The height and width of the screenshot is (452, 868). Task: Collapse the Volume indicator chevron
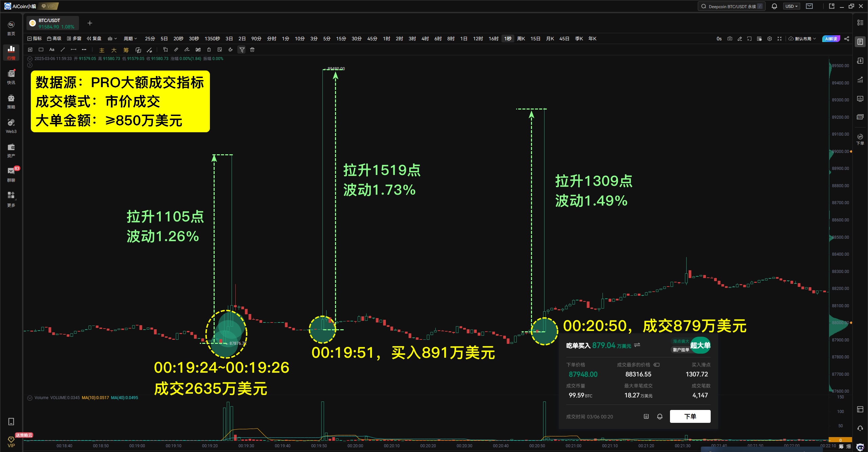30,398
